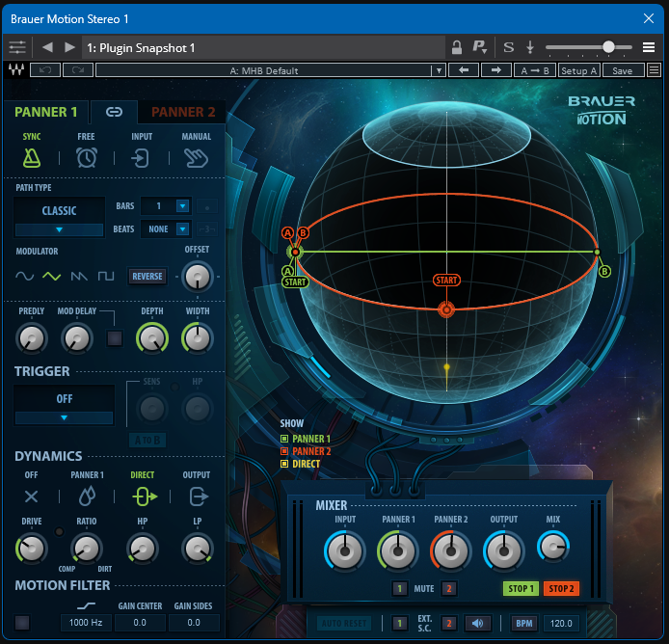This screenshot has height=644, width=669.
Task: Select the Sync metronome mode icon
Action: 32,158
